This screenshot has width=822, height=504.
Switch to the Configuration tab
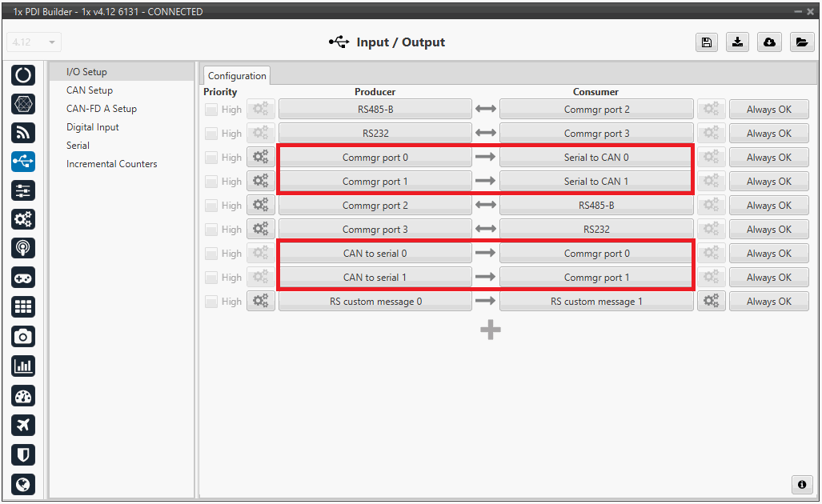click(237, 76)
